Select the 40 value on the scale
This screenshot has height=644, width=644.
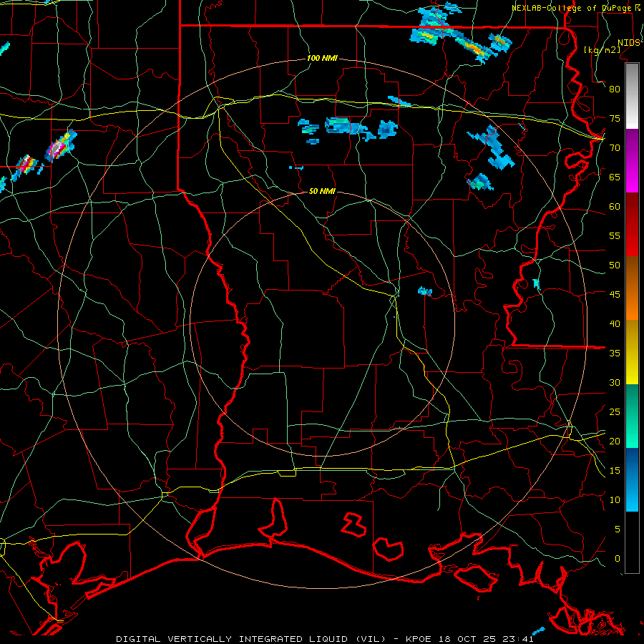(615, 324)
